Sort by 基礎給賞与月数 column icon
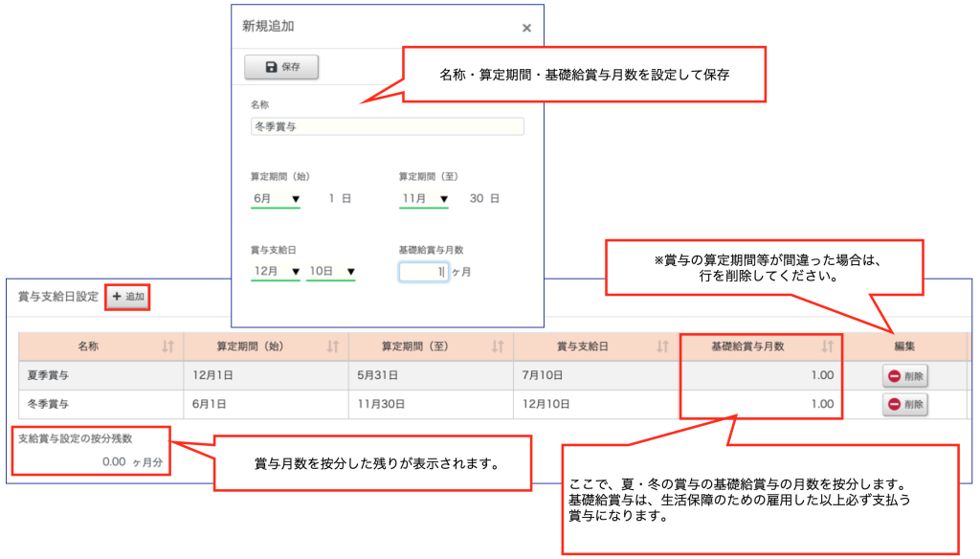Viewport: 980px width, 559px height. (827, 347)
